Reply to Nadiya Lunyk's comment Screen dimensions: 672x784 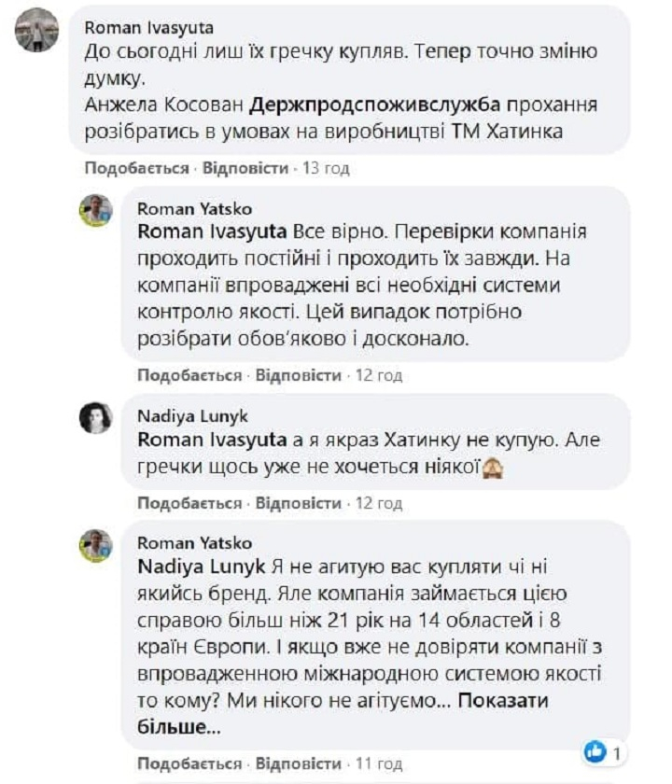pos(299,503)
